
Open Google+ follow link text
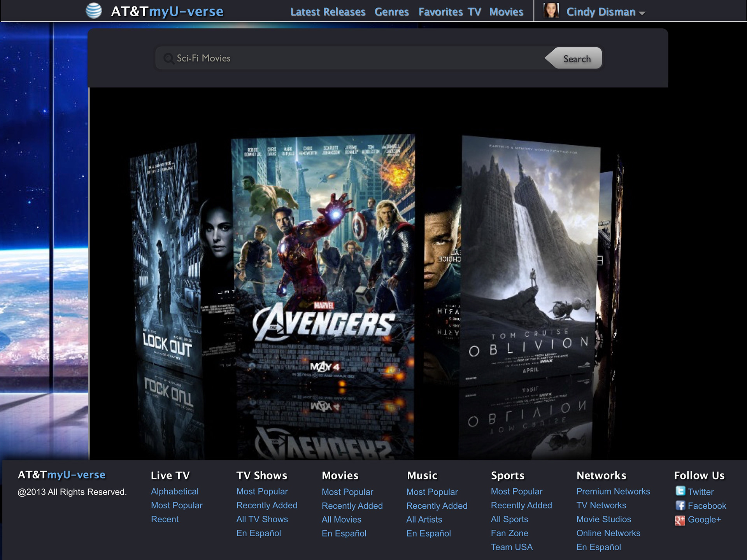(x=704, y=520)
